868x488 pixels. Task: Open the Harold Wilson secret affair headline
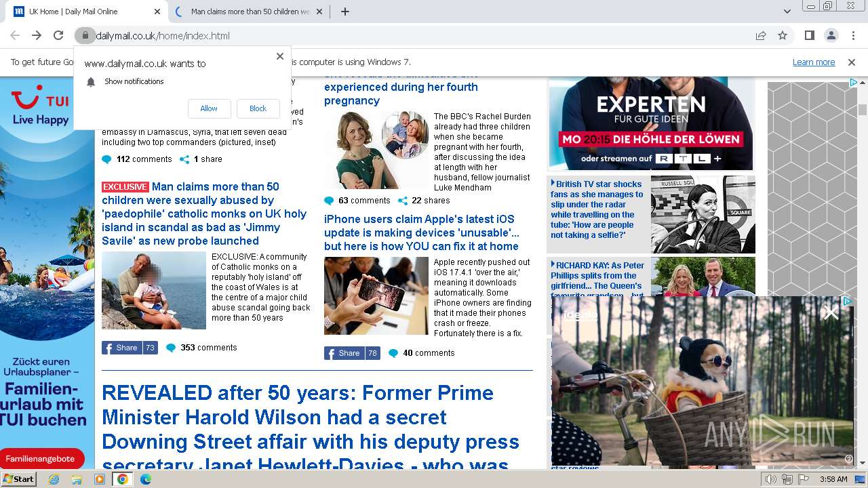[311, 429]
